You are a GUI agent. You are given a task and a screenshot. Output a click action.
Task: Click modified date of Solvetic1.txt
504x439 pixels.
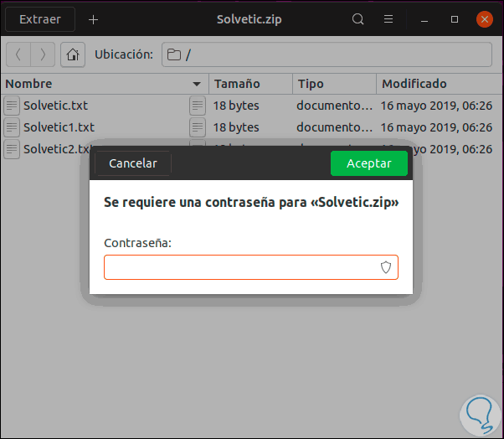click(436, 127)
